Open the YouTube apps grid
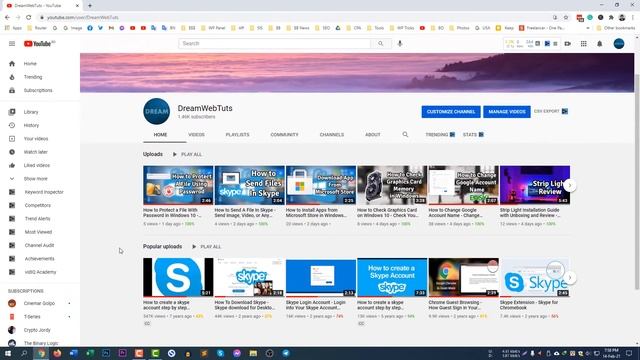Image resolution: width=640 pixels, height=360 pixels. (x=584, y=44)
